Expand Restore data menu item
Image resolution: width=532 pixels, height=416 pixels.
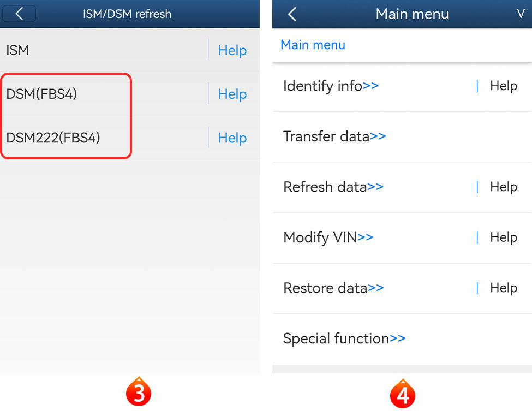click(333, 288)
